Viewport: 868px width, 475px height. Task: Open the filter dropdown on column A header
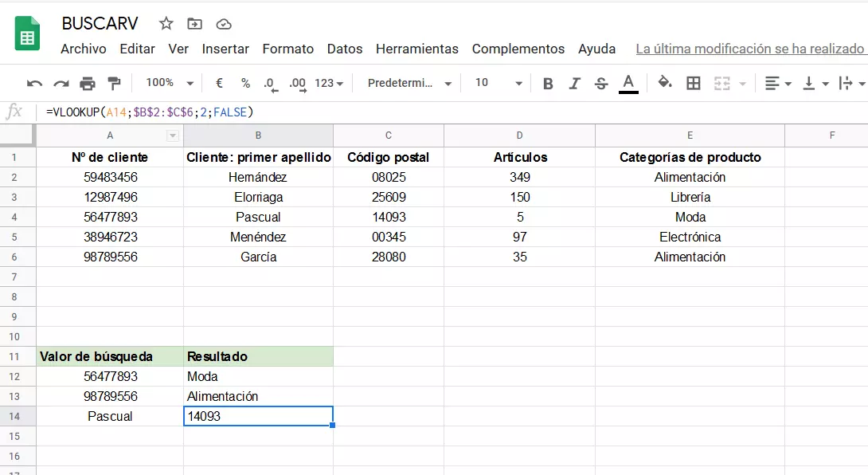point(173,135)
